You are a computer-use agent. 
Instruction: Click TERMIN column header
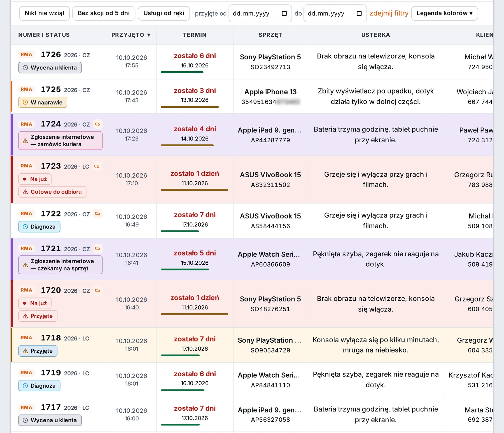(195, 35)
